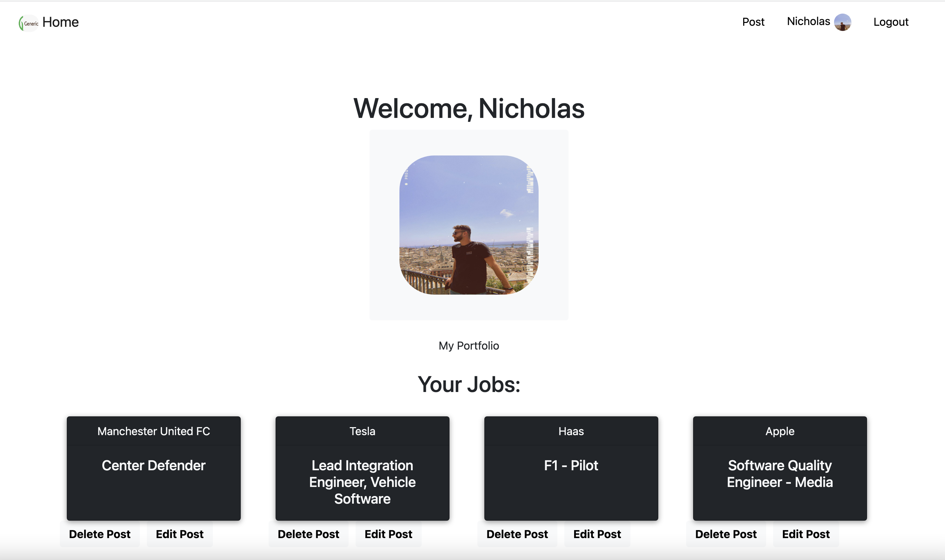Image resolution: width=945 pixels, height=560 pixels.
Task: Select the Center Defender job title
Action: coord(153,465)
